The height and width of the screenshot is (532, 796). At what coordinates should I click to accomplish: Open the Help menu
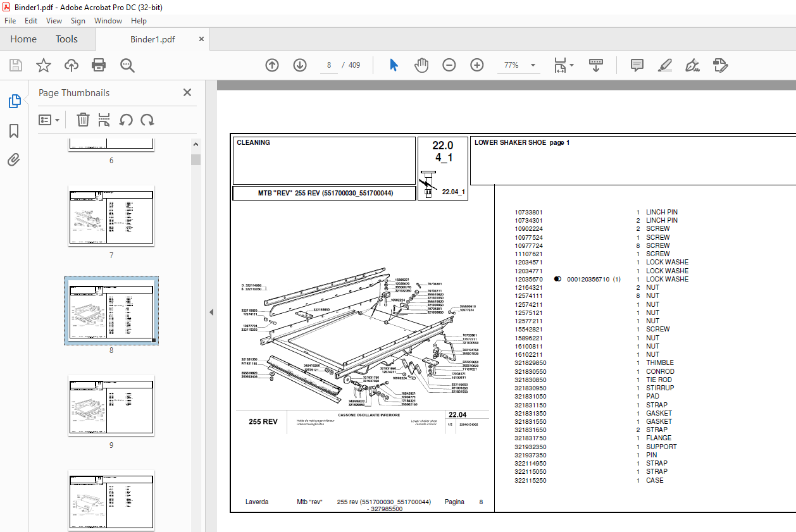tap(139, 21)
